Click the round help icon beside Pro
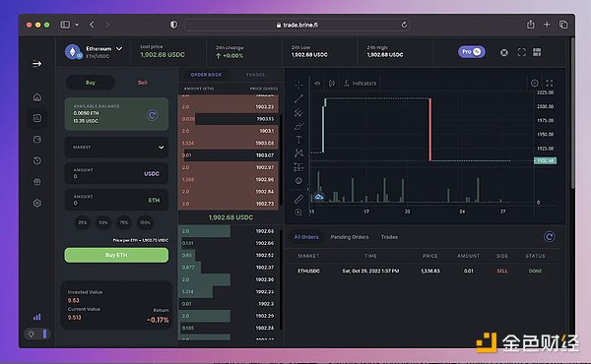Image resolution: width=591 pixels, height=364 pixels. [x=504, y=52]
